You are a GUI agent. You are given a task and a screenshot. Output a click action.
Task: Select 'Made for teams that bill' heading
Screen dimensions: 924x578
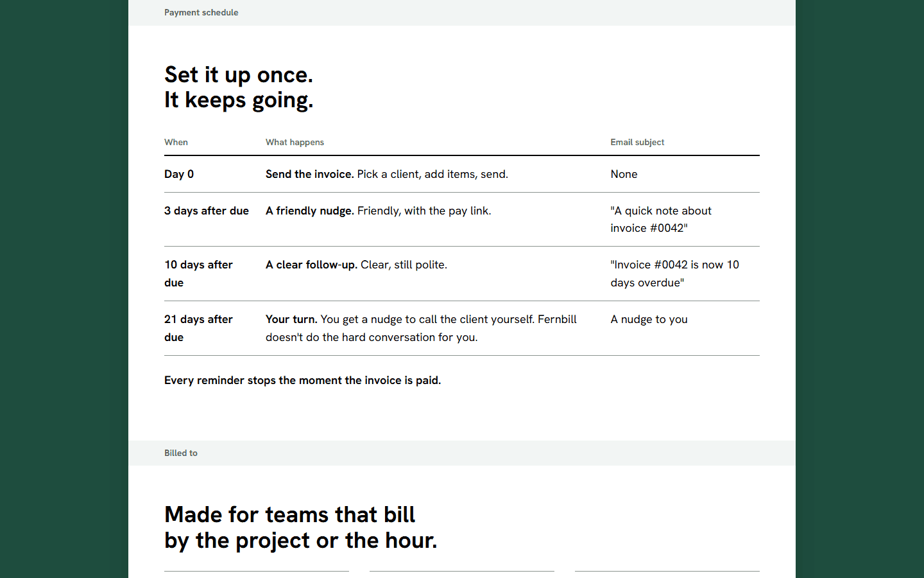click(x=300, y=527)
